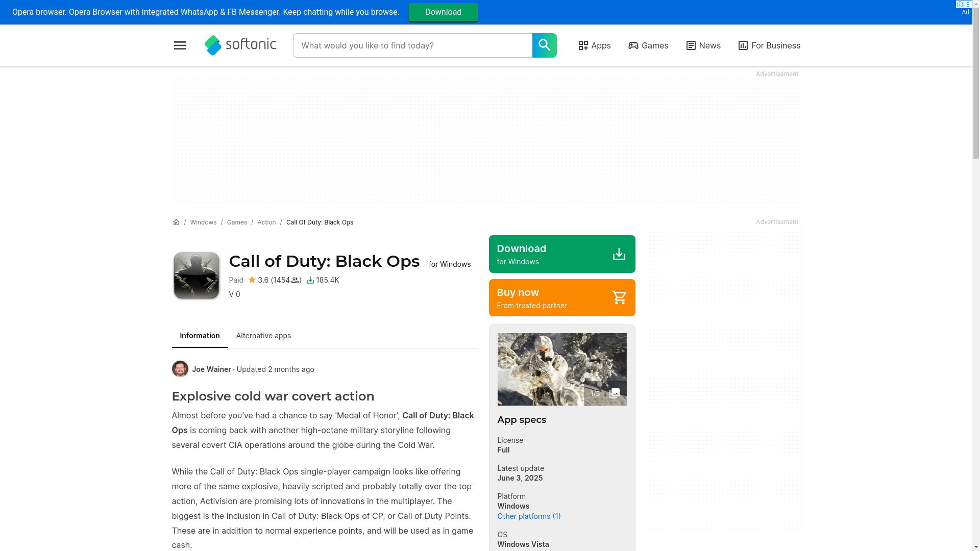Viewport: 980px width, 551px height.
Task: Switch to the Alternative apps tab
Action: [x=263, y=336]
